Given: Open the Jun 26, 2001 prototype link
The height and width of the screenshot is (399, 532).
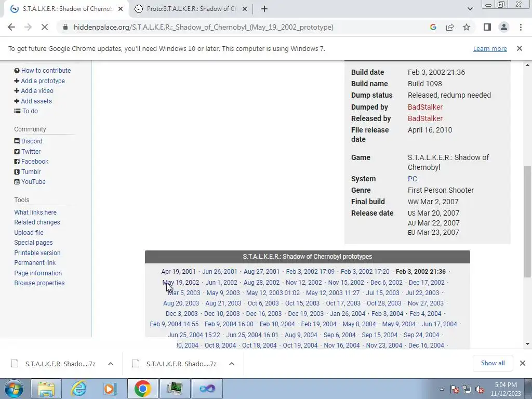Looking at the screenshot, I should pyautogui.click(x=220, y=272).
